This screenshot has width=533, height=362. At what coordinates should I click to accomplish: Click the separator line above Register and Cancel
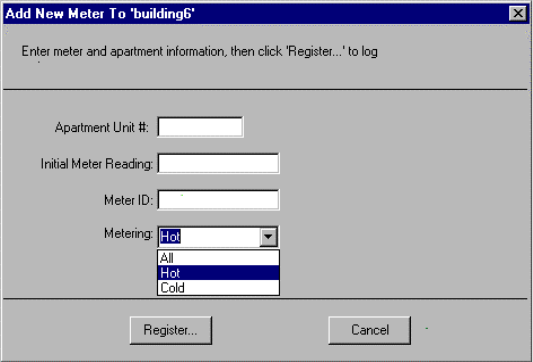(265, 299)
